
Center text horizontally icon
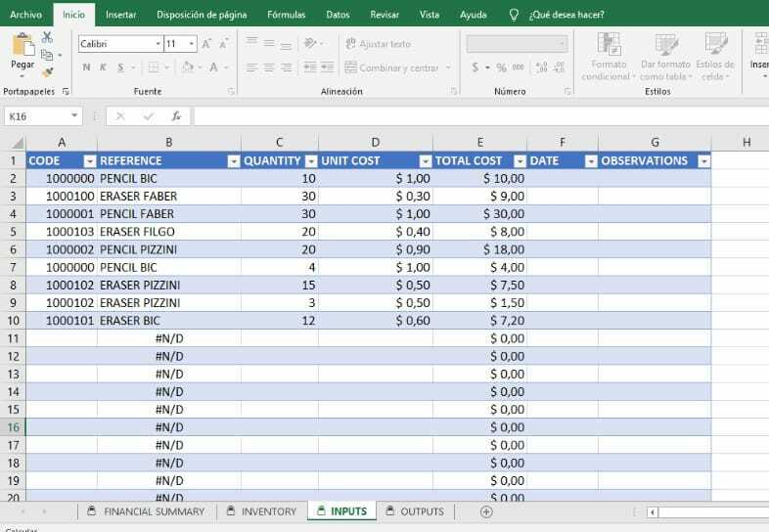click(x=269, y=67)
